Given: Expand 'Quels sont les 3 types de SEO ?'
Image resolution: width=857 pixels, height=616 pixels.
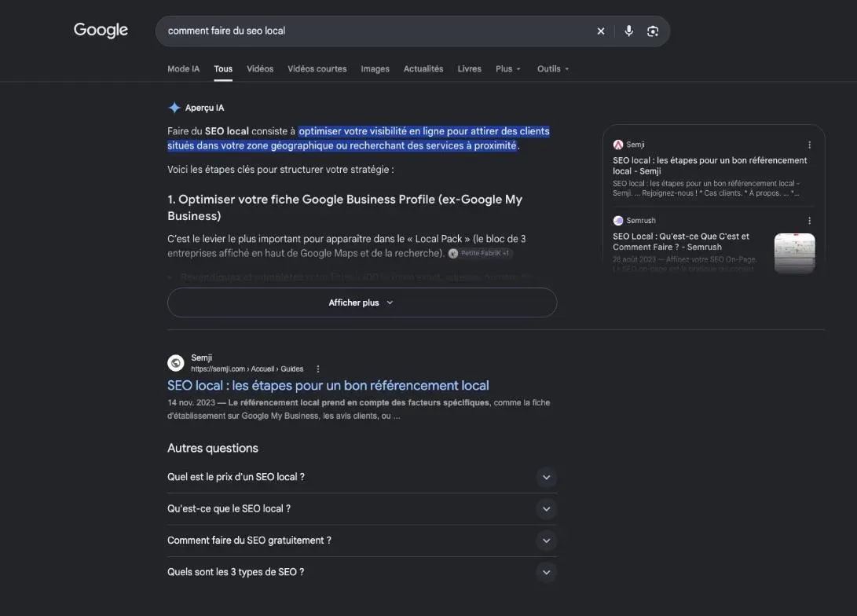Looking at the screenshot, I should point(362,572).
